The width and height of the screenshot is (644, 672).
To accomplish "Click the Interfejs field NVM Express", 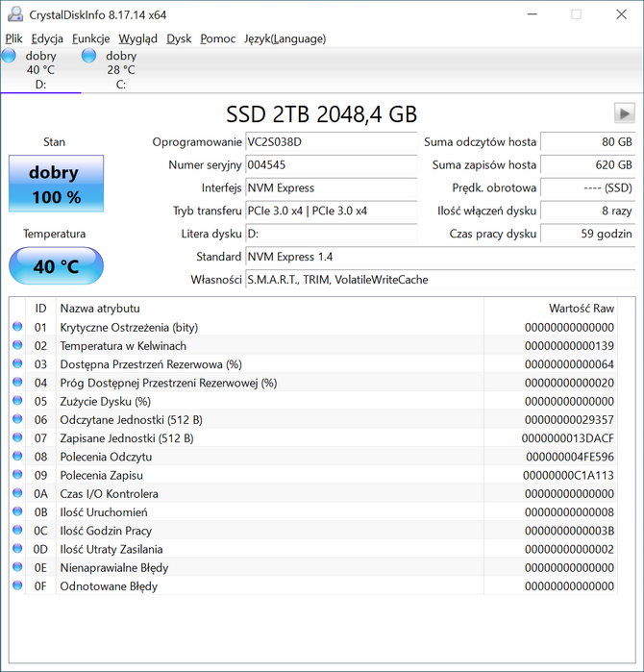I will pyautogui.click(x=332, y=187).
